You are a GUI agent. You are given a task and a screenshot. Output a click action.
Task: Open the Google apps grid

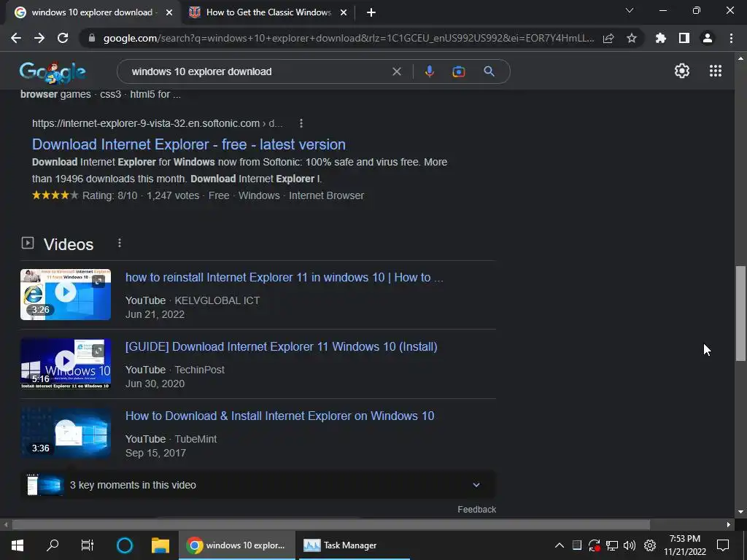[715, 71]
